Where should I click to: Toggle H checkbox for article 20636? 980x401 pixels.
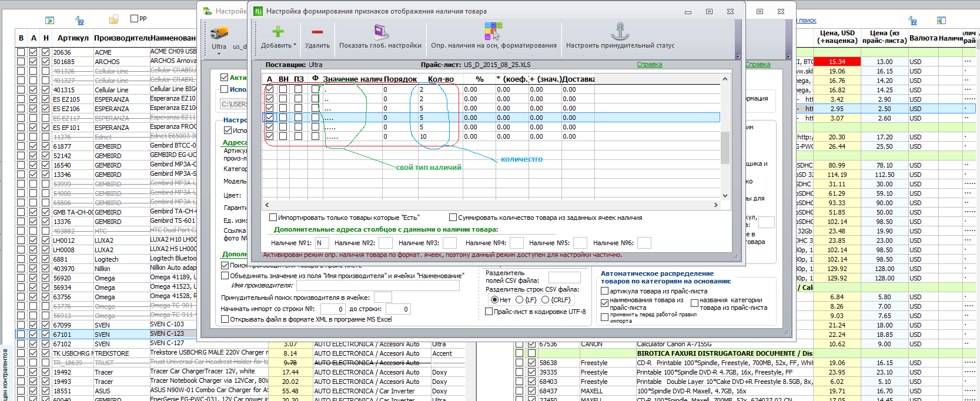[x=46, y=52]
